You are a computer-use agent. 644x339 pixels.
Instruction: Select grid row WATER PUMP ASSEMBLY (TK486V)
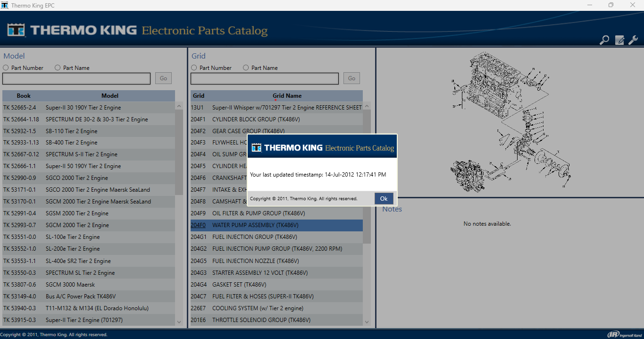point(276,225)
